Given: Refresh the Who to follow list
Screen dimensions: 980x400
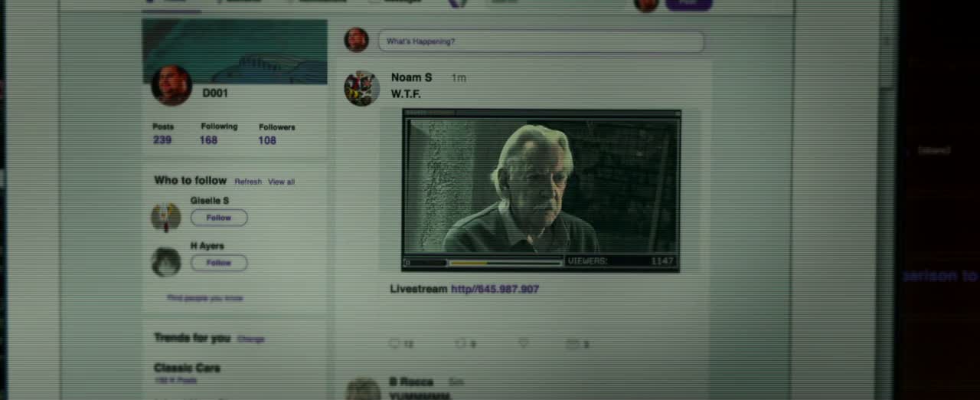Looking at the screenshot, I should (248, 182).
